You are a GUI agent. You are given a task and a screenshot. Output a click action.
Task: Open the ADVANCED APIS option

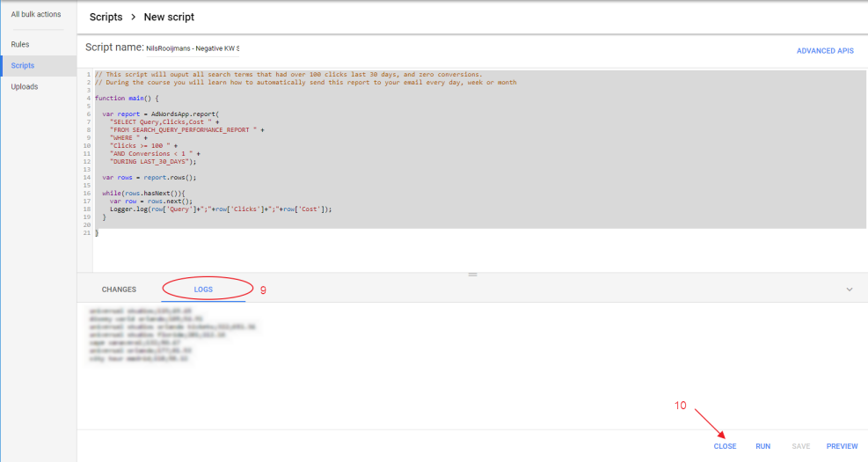[825, 51]
